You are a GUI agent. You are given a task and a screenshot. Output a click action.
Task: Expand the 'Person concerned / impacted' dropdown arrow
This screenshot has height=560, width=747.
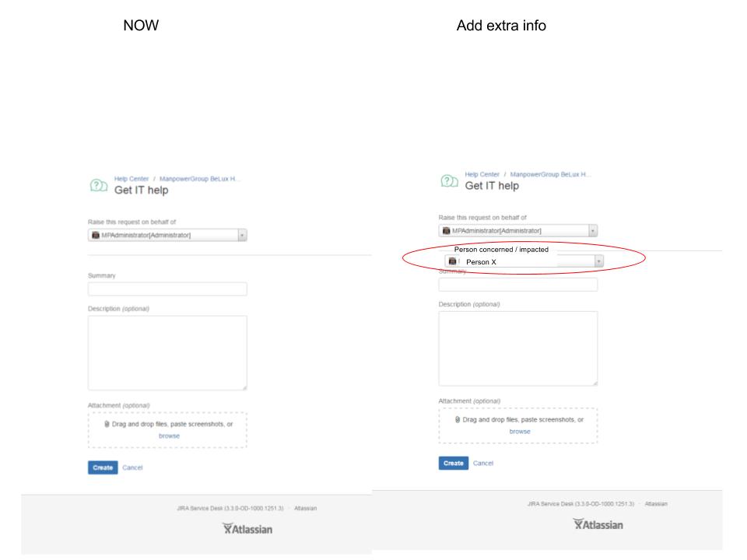click(599, 261)
